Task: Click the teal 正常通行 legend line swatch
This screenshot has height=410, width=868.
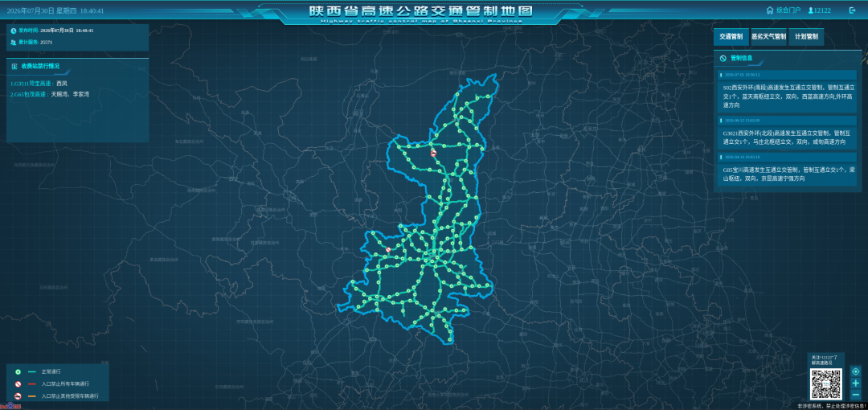Action: click(x=31, y=371)
